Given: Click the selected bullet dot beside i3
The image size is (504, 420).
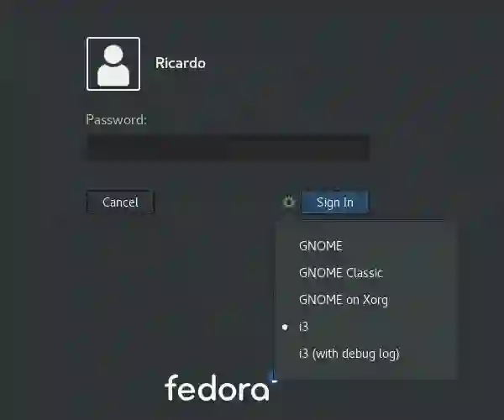Looking at the screenshot, I should pyautogui.click(x=285, y=327).
